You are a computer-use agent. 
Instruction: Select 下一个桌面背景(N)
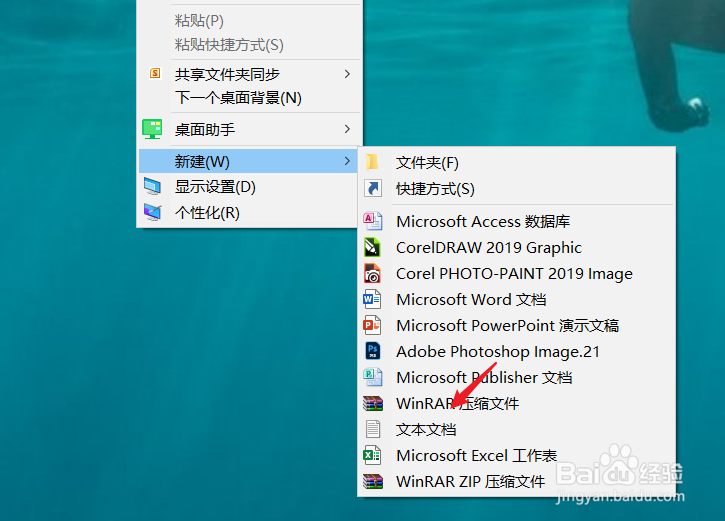coord(249,98)
